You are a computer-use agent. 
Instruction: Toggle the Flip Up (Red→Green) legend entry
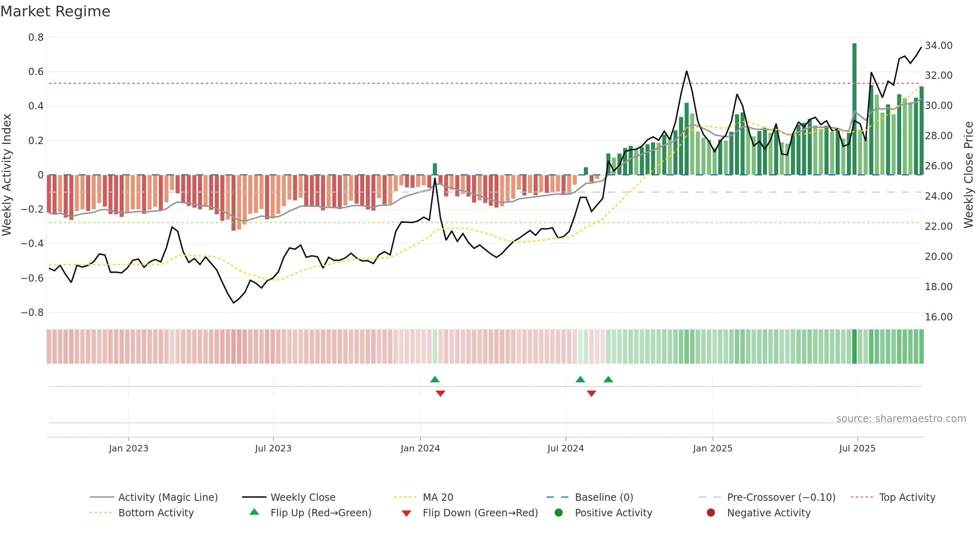pos(311,513)
